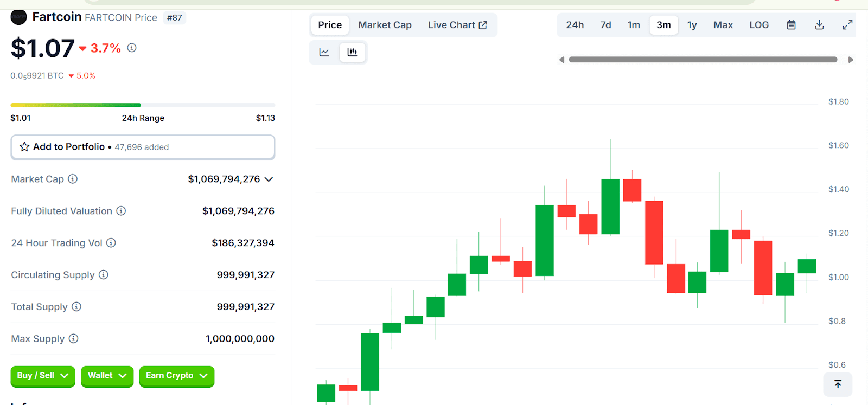Click Max Supply value 1,000,000,000
The width and height of the screenshot is (868, 405).
(x=240, y=339)
